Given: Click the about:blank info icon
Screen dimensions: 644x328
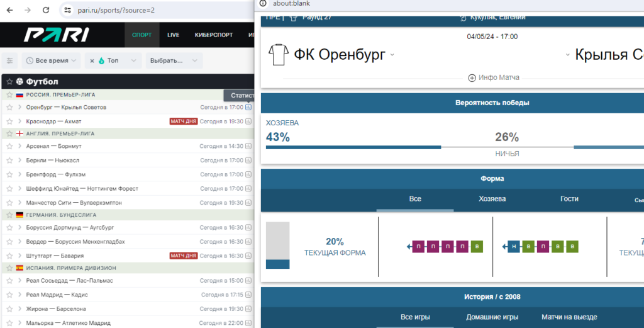Looking at the screenshot, I should click(263, 3).
